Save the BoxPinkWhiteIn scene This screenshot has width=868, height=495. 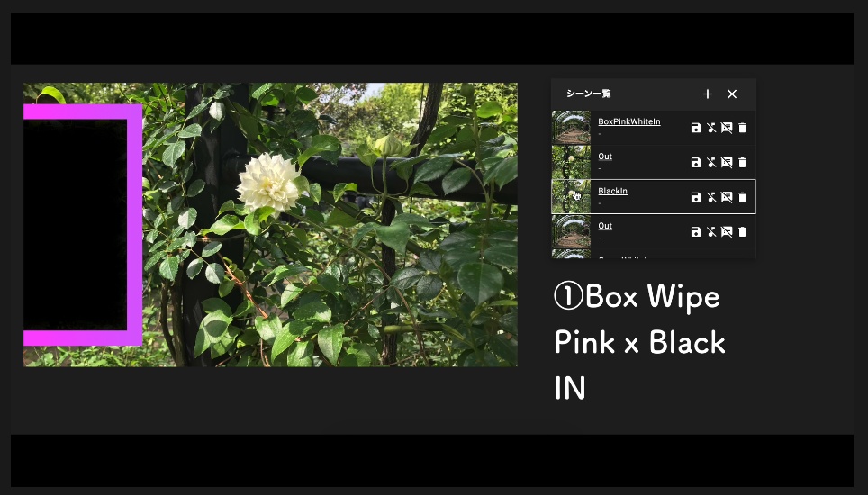coord(696,128)
